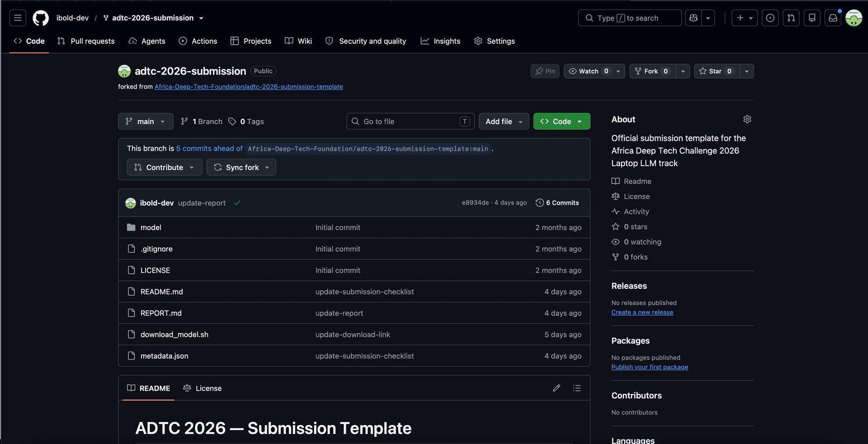Star the adtc-2026-submission repository

coord(717,71)
